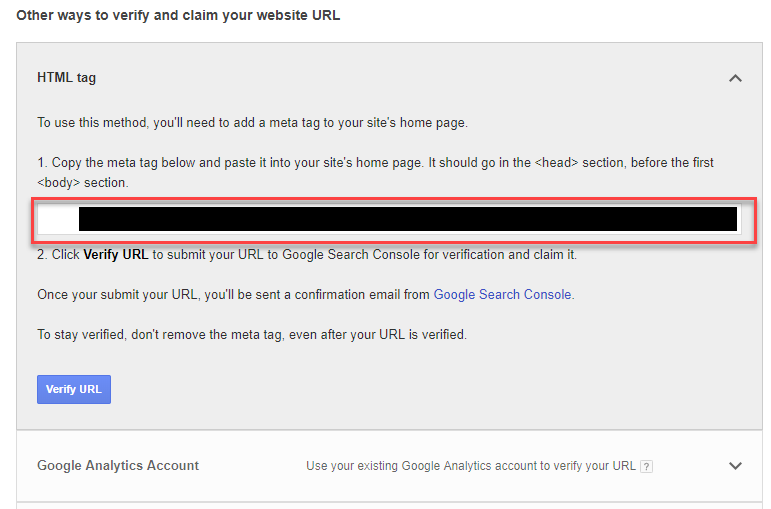Viewport: 771px width, 509px height.
Task: Click the <body> section text
Action: pos(83,182)
